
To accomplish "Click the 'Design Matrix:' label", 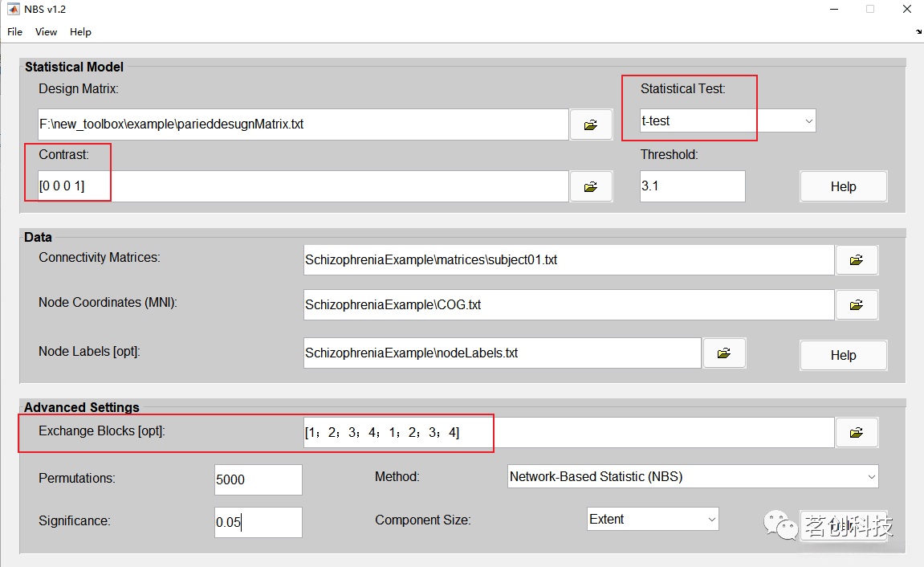I will click(79, 89).
